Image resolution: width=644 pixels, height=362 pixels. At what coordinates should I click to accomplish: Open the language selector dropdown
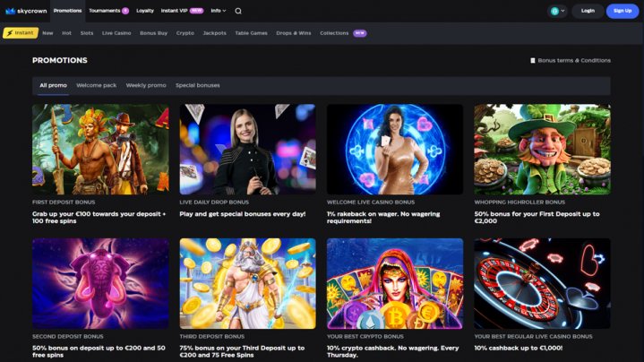pos(557,11)
